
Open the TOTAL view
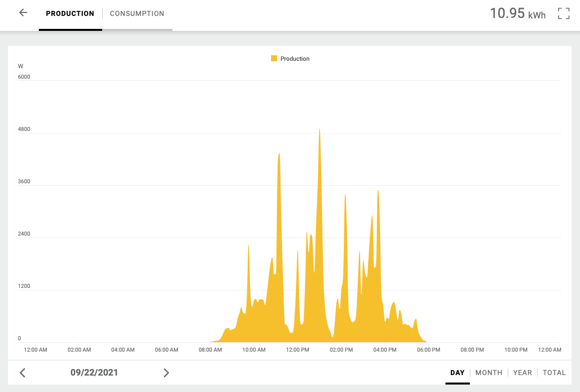pyautogui.click(x=554, y=373)
